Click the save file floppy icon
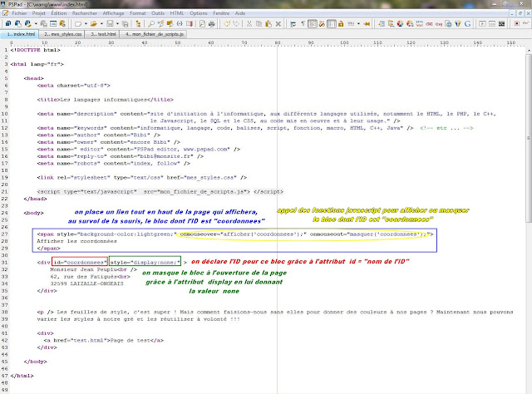This screenshot has width=532, height=394. (x=110, y=24)
